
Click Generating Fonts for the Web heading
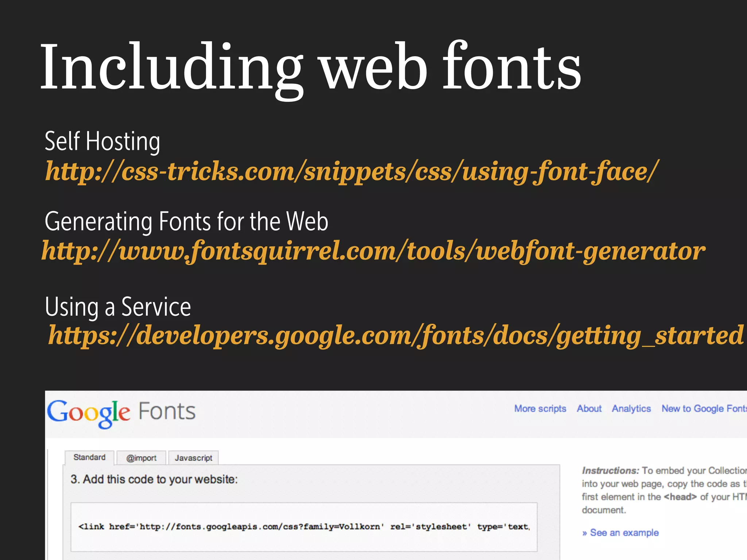(x=186, y=221)
